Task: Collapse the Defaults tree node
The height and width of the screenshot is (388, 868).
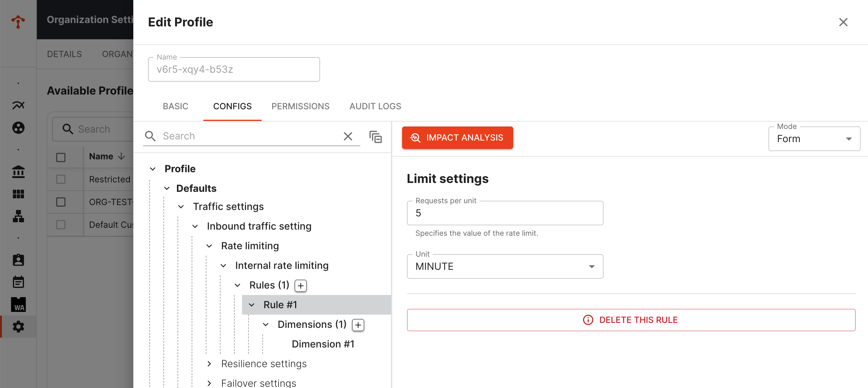Action: coord(167,188)
